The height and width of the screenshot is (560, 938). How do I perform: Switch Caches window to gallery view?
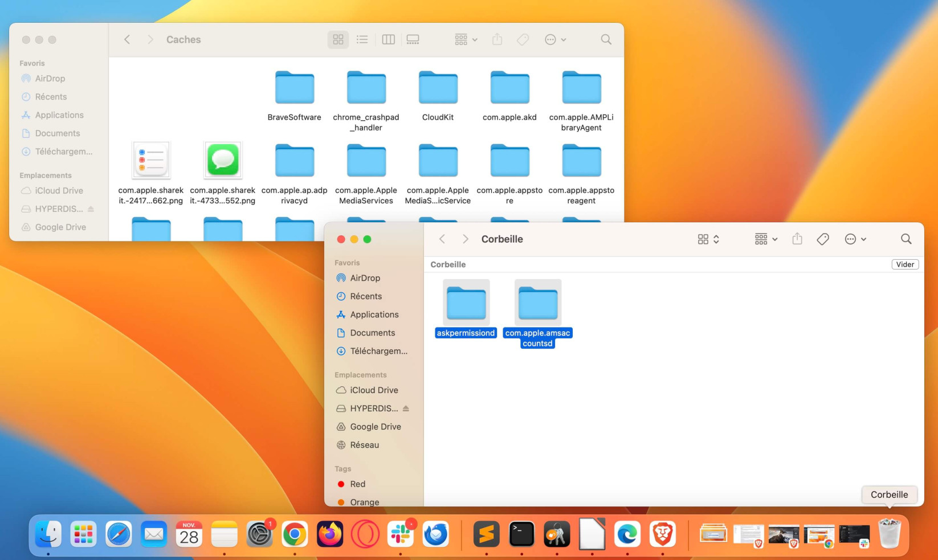(x=413, y=39)
